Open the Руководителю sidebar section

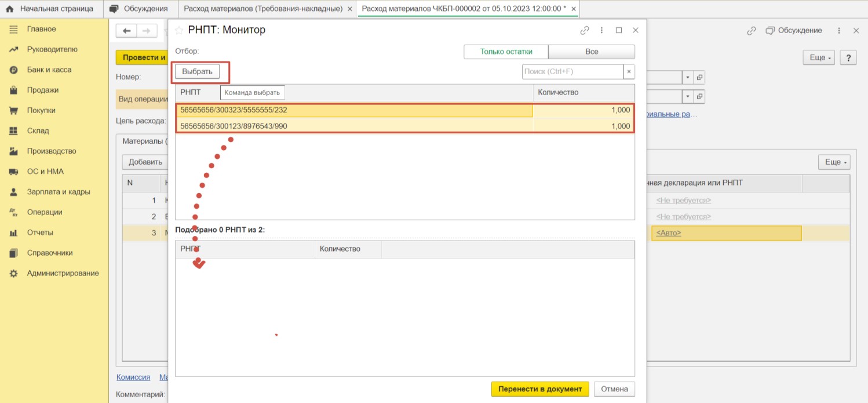click(x=52, y=49)
